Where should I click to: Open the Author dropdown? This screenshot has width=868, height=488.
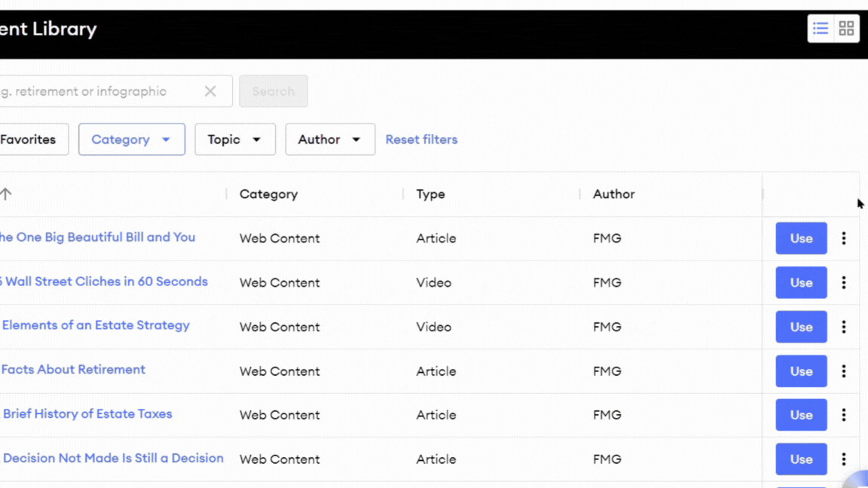coord(330,139)
